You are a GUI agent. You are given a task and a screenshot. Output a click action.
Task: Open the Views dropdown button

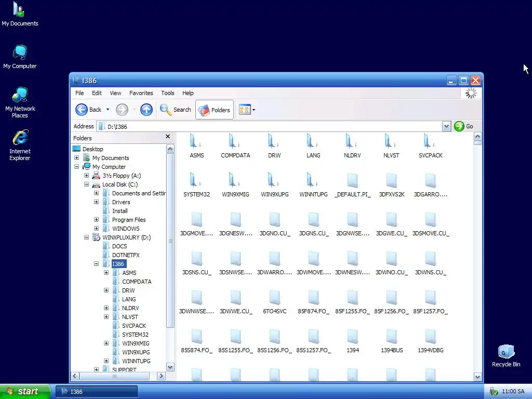click(247, 110)
